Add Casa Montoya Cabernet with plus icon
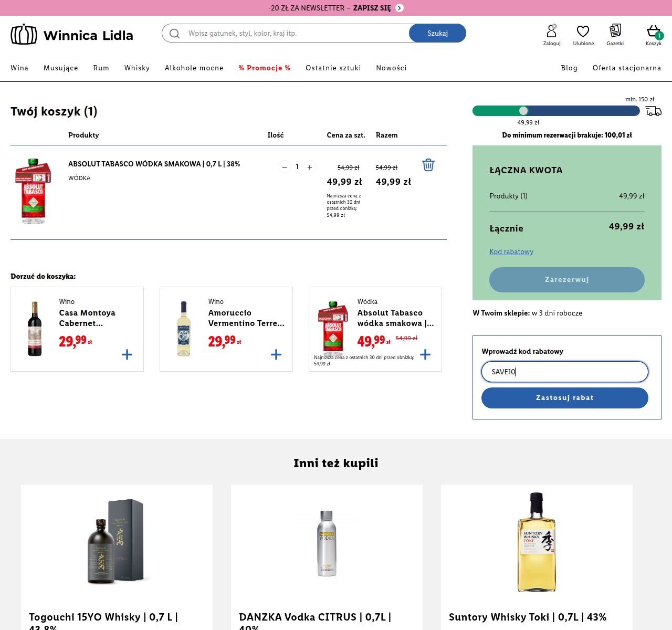This screenshot has height=630, width=672. click(x=127, y=355)
